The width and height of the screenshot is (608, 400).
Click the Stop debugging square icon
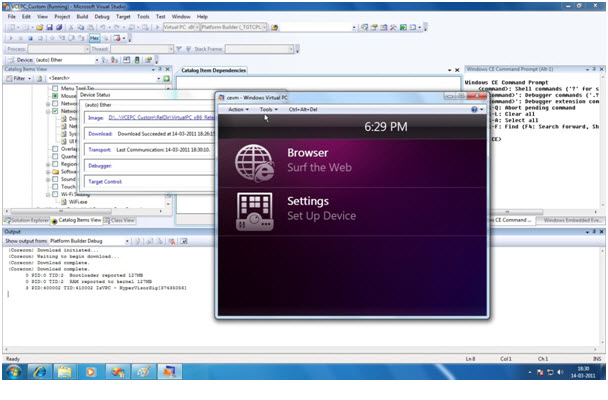click(30, 38)
